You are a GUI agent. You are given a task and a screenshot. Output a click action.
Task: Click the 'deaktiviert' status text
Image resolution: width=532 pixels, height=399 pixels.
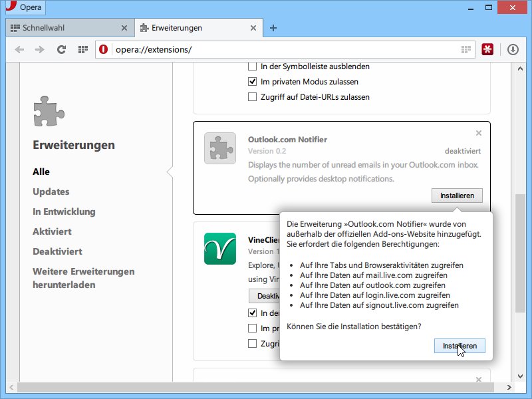463,151
